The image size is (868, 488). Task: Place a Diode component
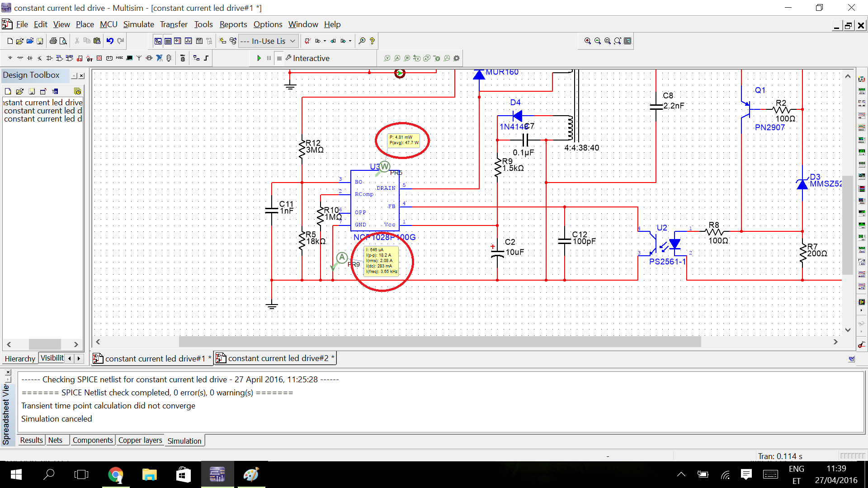(30, 58)
